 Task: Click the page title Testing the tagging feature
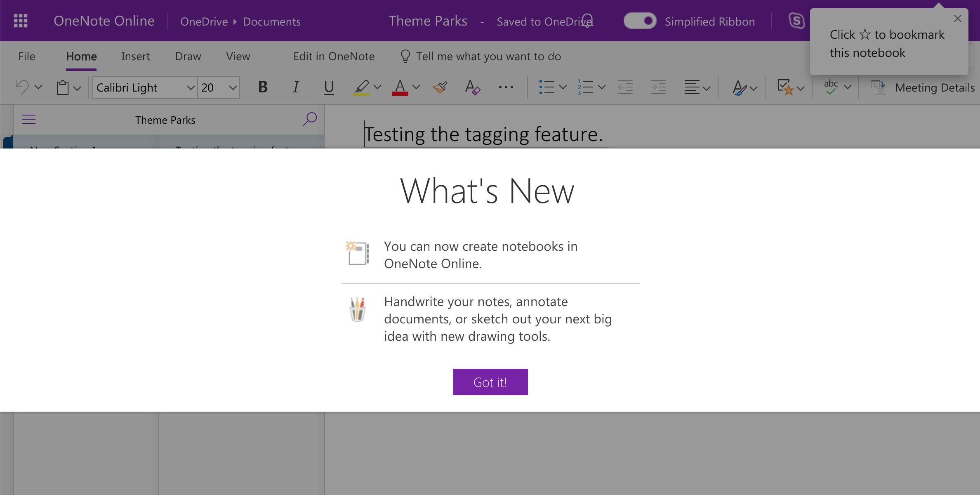(483, 134)
